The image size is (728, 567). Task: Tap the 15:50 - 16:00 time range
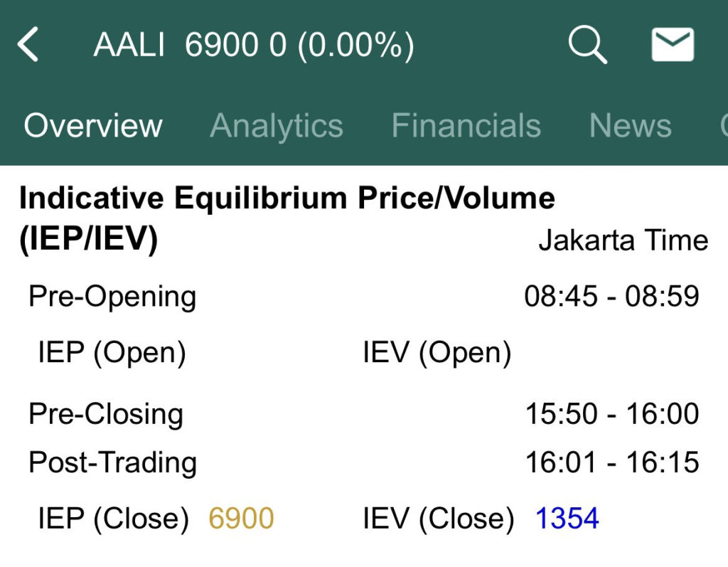click(x=611, y=414)
